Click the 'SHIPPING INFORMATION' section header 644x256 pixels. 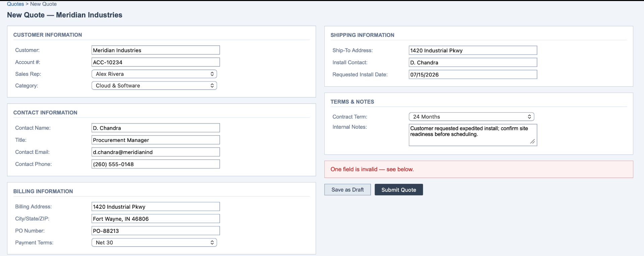[362, 35]
